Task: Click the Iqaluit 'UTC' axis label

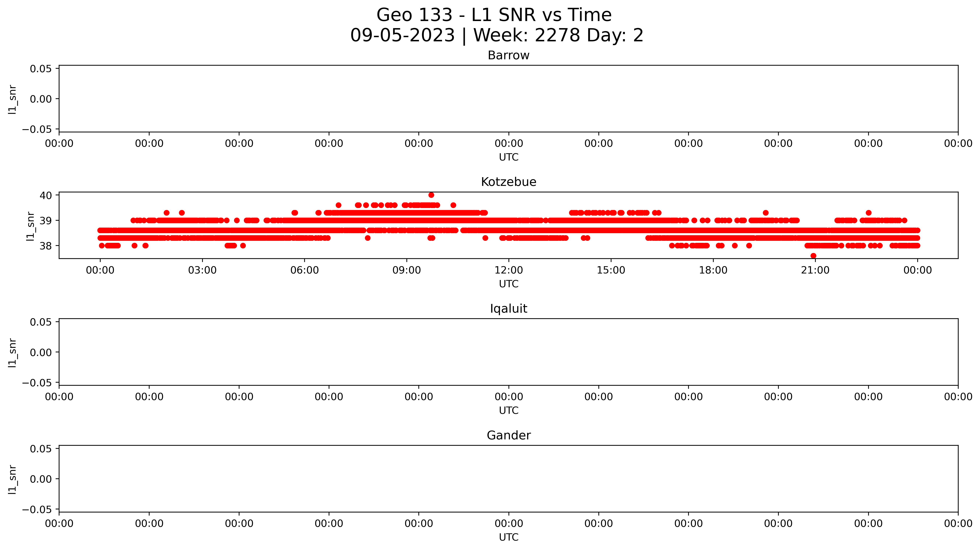Action: click(509, 411)
